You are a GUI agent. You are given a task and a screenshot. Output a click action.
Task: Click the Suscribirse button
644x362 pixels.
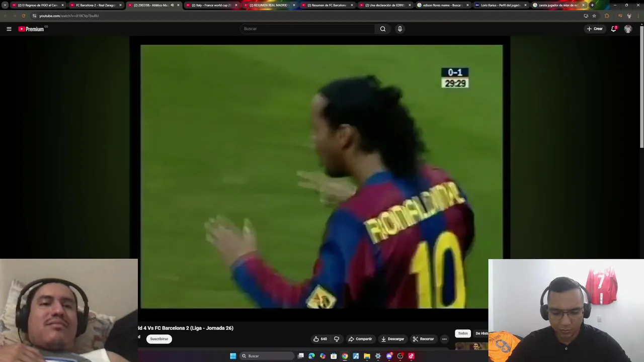tap(159, 339)
